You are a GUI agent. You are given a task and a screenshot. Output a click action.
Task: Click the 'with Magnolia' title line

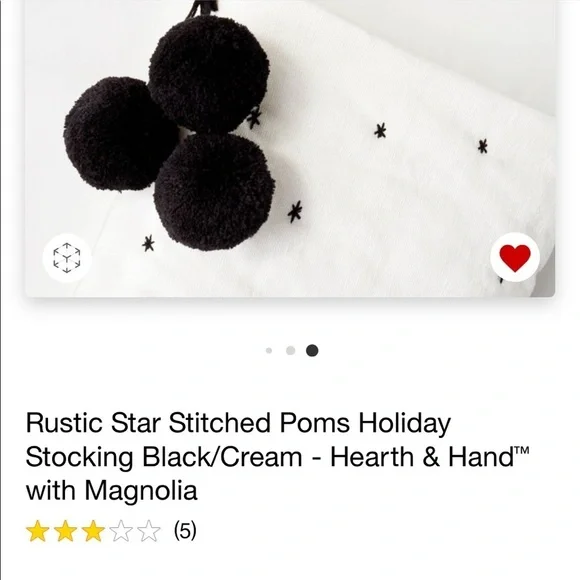(111, 490)
